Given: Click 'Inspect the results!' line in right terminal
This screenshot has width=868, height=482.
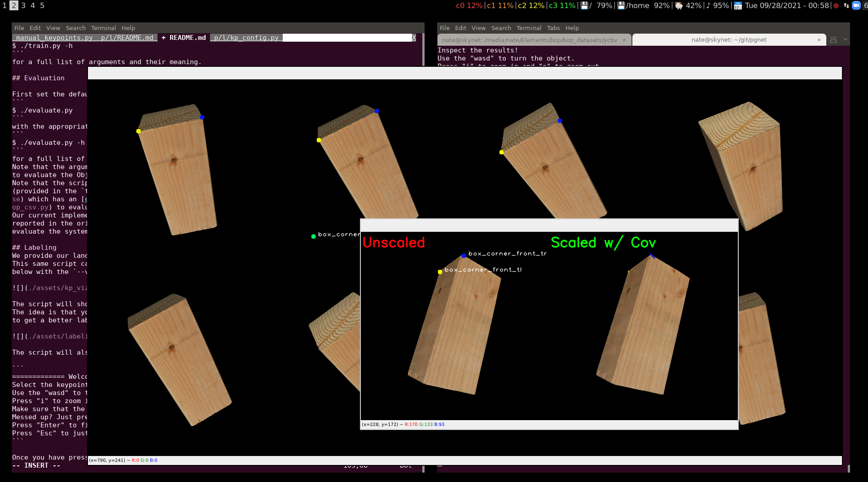Looking at the screenshot, I should 478,50.
